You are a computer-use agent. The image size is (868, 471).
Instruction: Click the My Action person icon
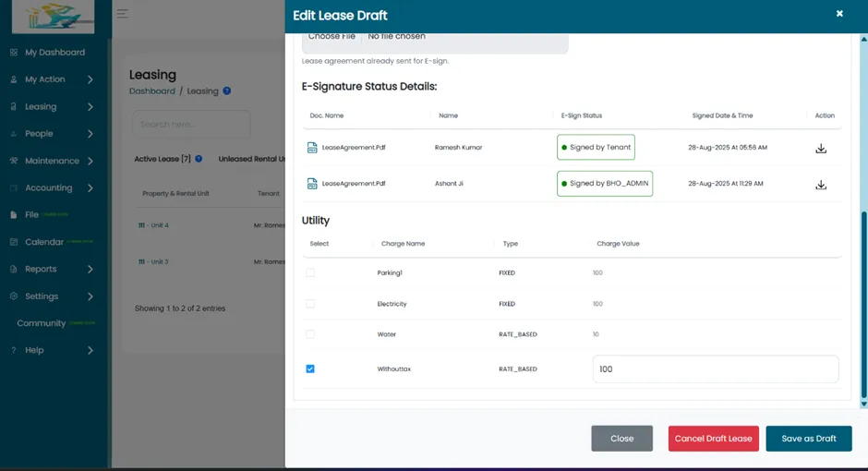(x=13, y=79)
